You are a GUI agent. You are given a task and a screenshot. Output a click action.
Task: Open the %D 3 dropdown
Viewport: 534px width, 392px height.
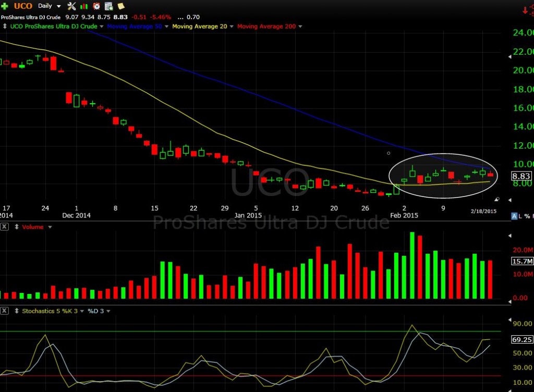(x=108, y=311)
